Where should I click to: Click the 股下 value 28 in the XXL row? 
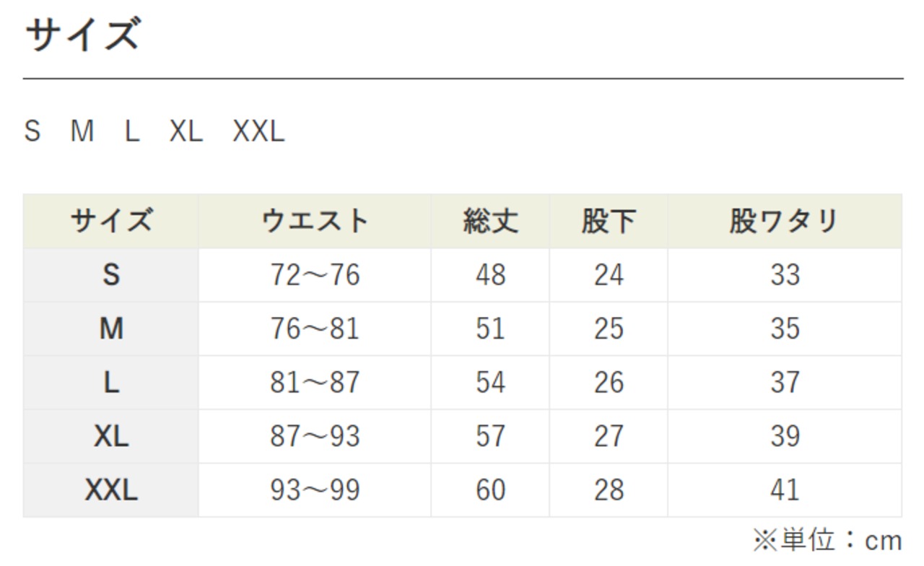click(608, 491)
